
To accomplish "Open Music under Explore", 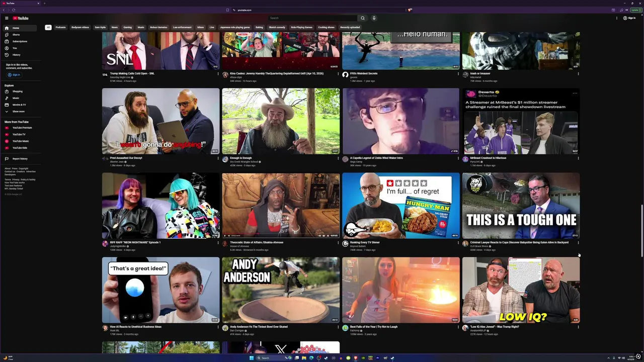I will tap(20, 98).
